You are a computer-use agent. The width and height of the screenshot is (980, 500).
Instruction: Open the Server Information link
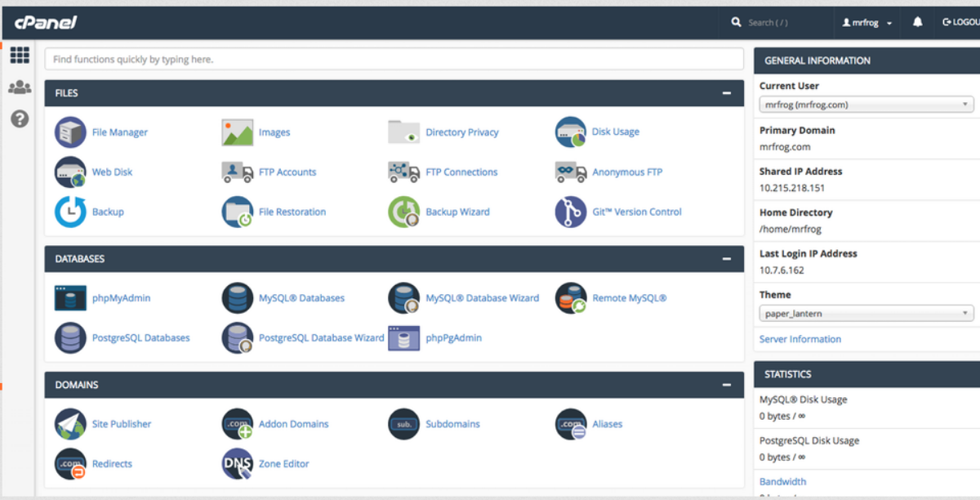click(x=800, y=339)
